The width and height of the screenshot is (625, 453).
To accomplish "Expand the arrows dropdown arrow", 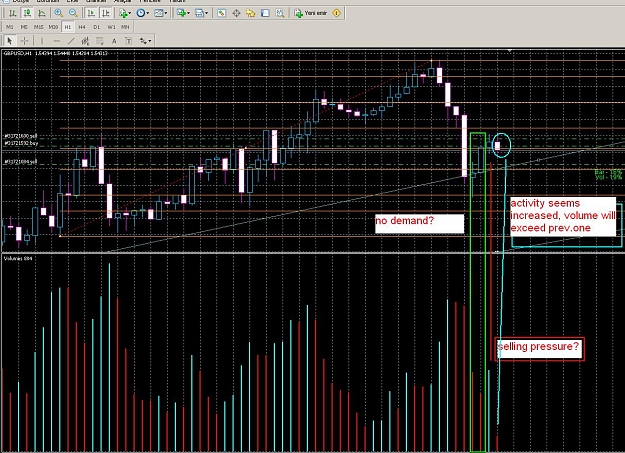I will [149, 41].
